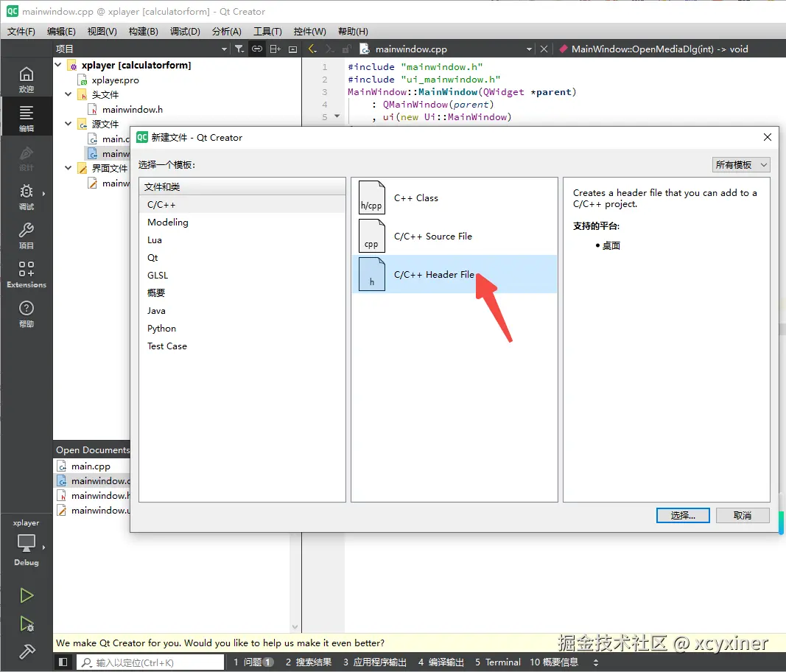Close the 新建文件 dialog
The width and height of the screenshot is (786, 672).
(767, 137)
